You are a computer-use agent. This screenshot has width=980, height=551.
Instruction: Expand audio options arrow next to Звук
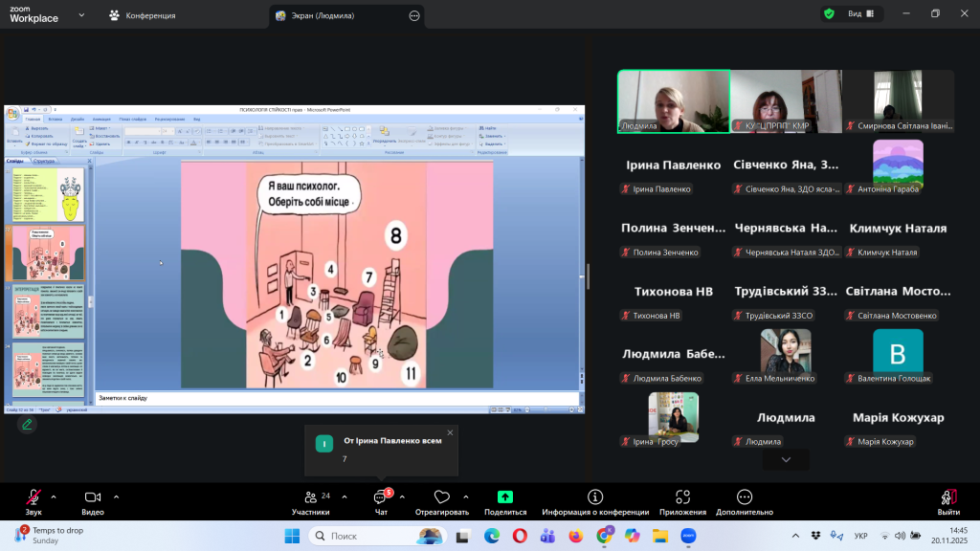[54, 496]
